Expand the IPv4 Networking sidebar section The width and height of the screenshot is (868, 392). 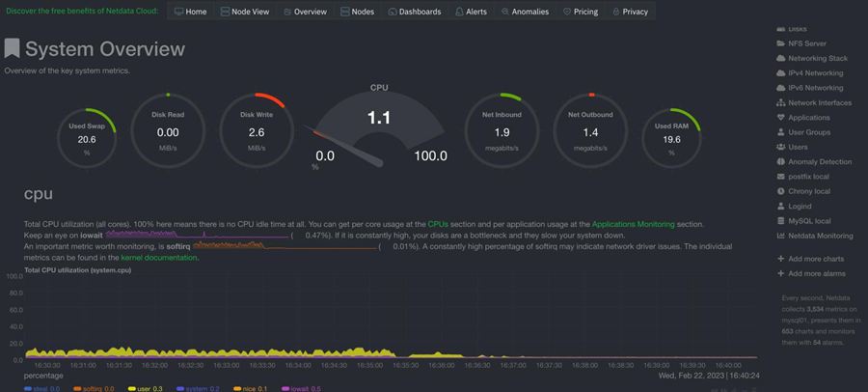coord(815,73)
